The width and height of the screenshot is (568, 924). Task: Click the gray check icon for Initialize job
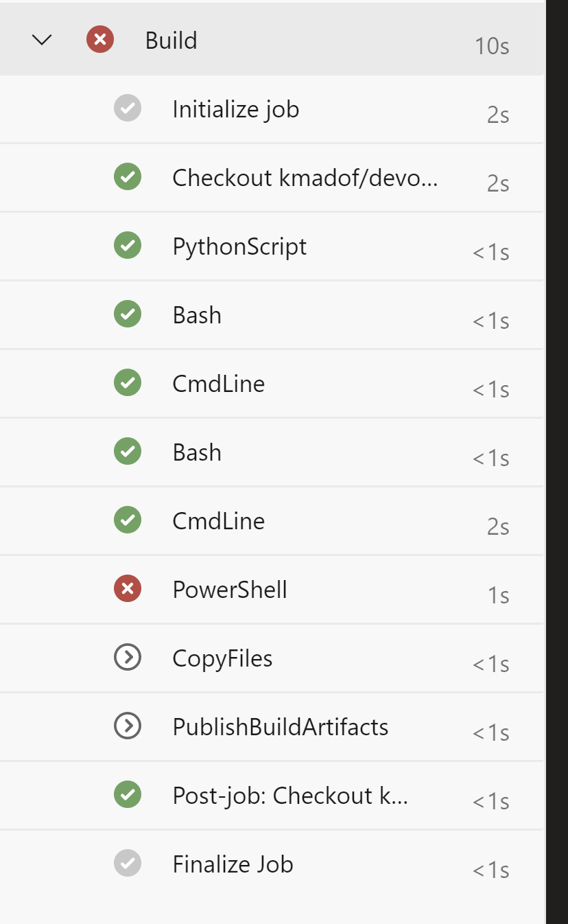(128, 108)
